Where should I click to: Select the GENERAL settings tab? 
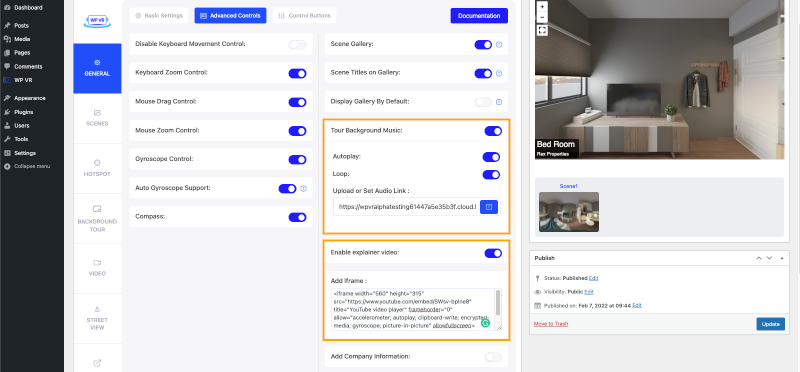[97, 68]
